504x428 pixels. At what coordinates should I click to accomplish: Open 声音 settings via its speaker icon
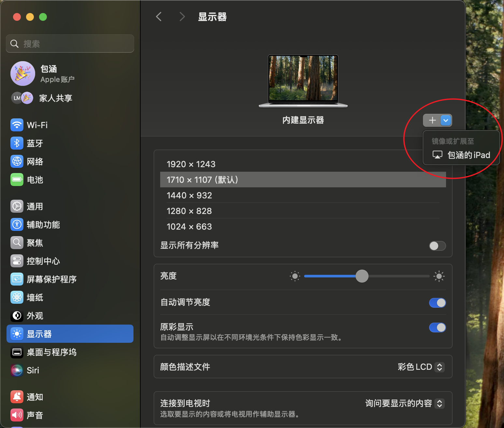pos(17,415)
